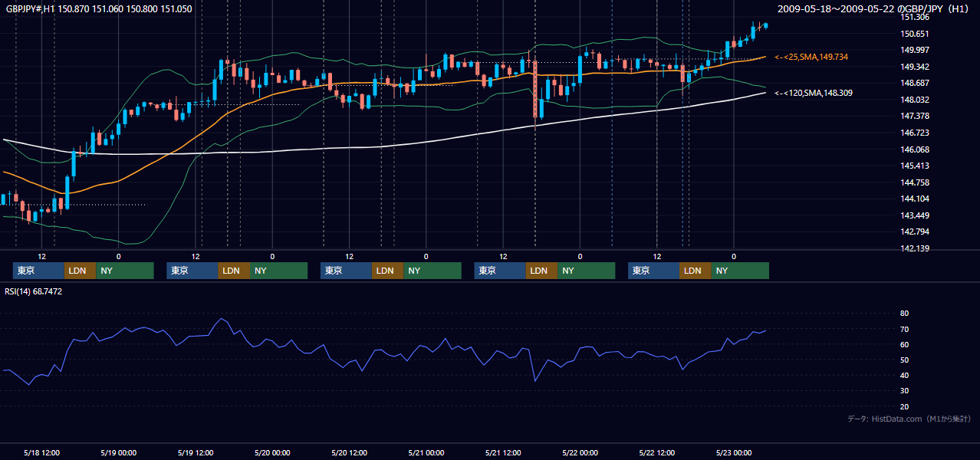This screenshot has height=460, width=980.
Task: Click the 5/19 00:00 date label
Action: click(x=119, y=453)
